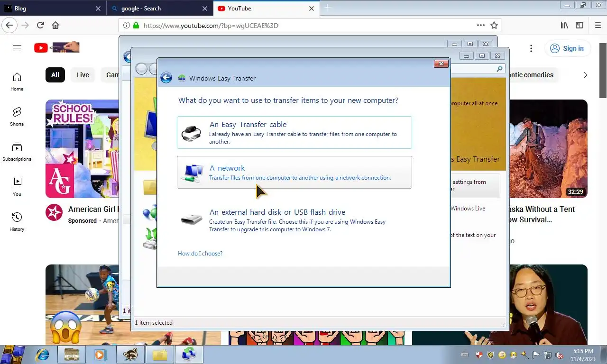Bookmark this page with the star
The image size is (607, 364).
pos(494,25)
